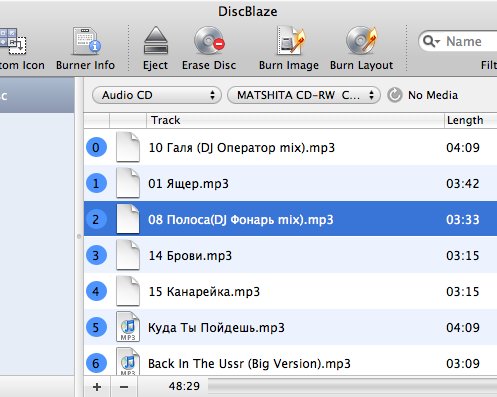Click the refresh media icon beside No Media
497x397 pixels.
coord(395,95)
